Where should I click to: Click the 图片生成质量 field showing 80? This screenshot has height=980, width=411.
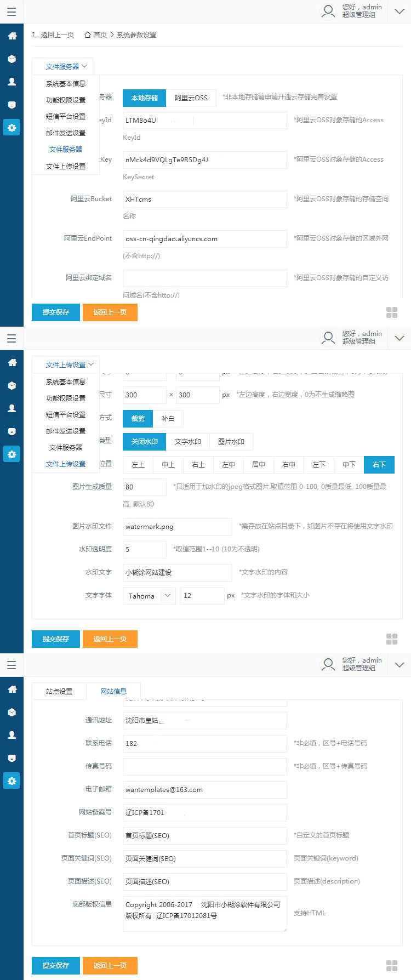pos(145,487)
